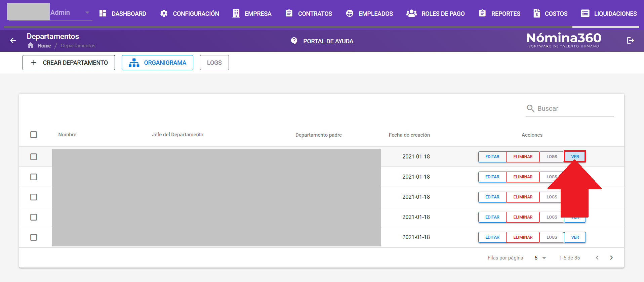Click Editar in the fifth row

pyautogui.click(x=492, y=237)
